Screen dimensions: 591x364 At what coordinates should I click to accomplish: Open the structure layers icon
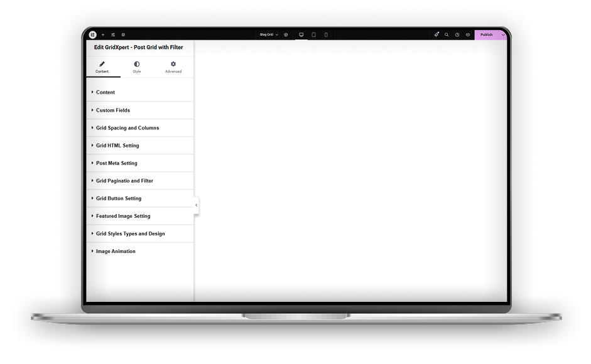click(123, 35)
